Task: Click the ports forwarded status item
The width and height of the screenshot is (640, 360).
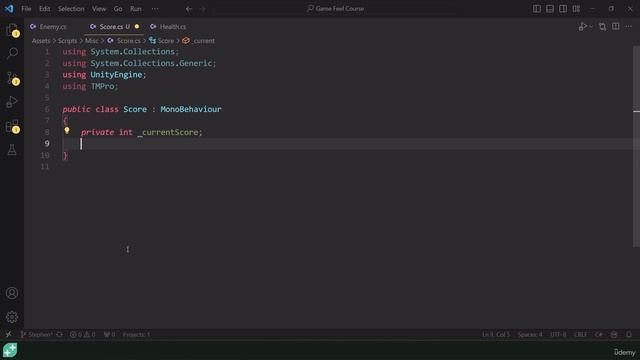Action: 109,334
